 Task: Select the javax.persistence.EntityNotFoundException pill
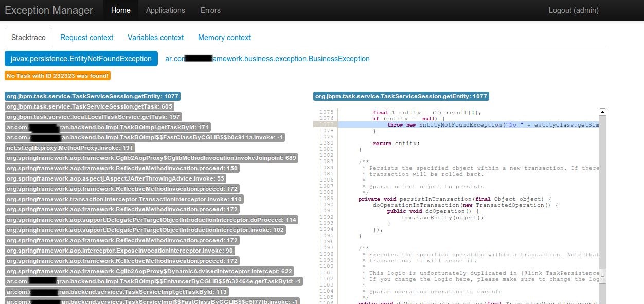pos(81,59)
